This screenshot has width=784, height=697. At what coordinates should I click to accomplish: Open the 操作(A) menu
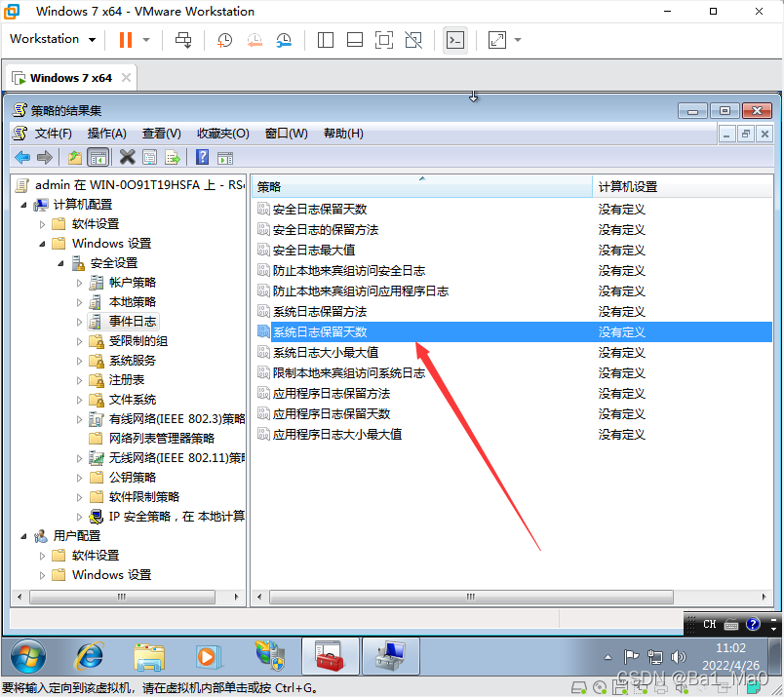click(x=107, y=134)
